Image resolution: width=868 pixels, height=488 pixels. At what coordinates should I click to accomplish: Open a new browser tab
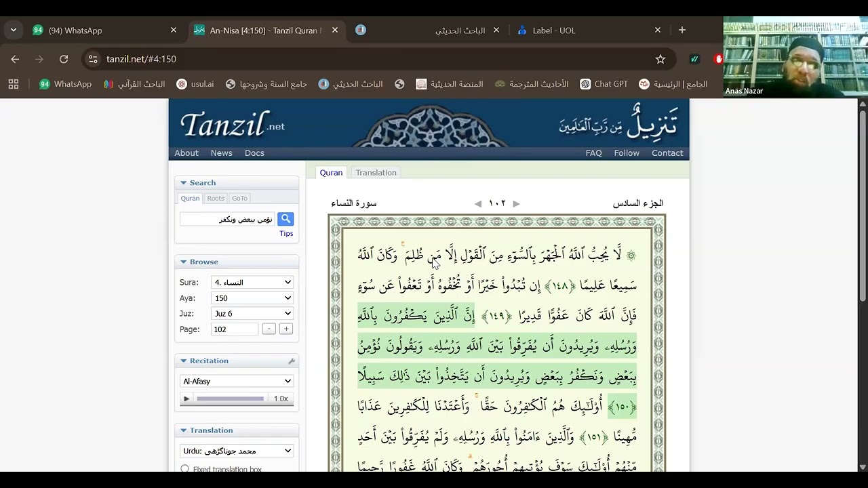point(682,30)
